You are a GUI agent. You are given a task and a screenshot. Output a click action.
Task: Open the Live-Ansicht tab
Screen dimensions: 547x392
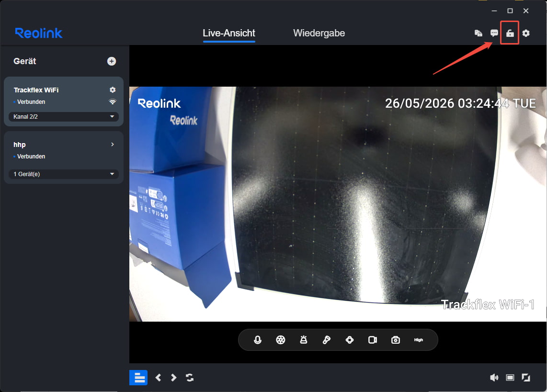(229, 33)
